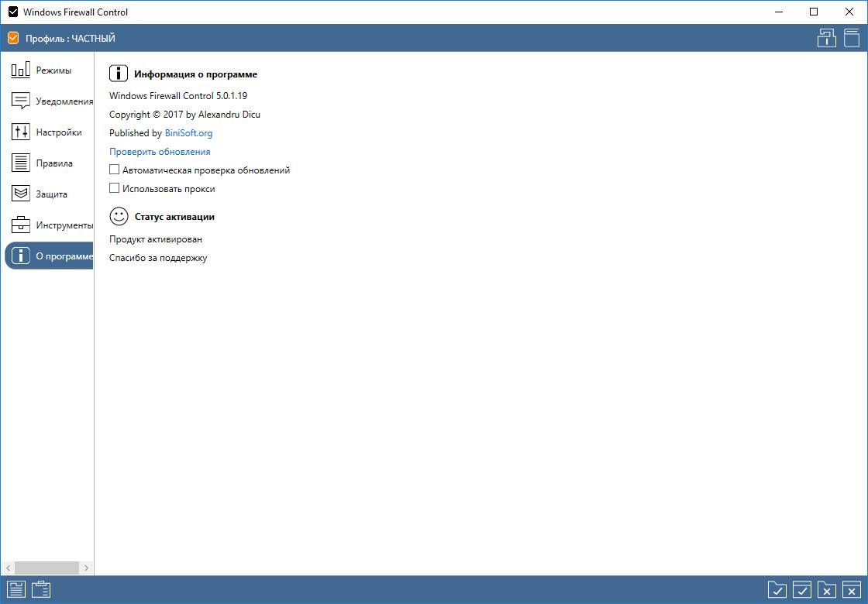Open the Режимы section icon
868x604 pixels.
point(20,70)
